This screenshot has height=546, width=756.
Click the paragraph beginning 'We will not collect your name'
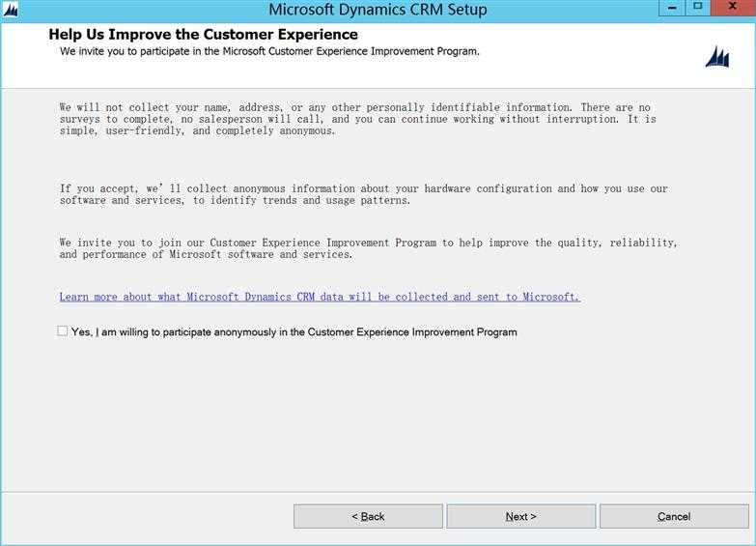click(x=358, y=119)
